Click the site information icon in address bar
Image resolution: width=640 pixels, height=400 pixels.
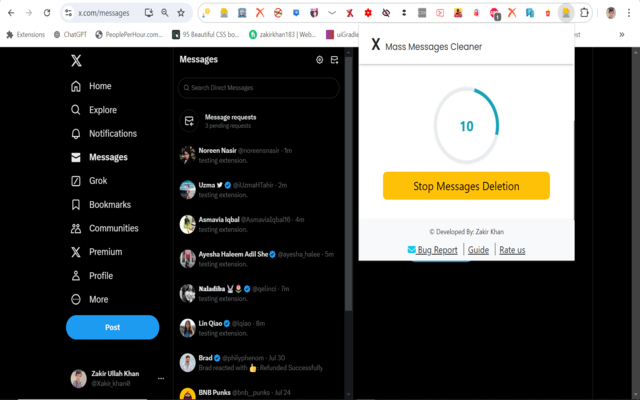pos(69,13)
